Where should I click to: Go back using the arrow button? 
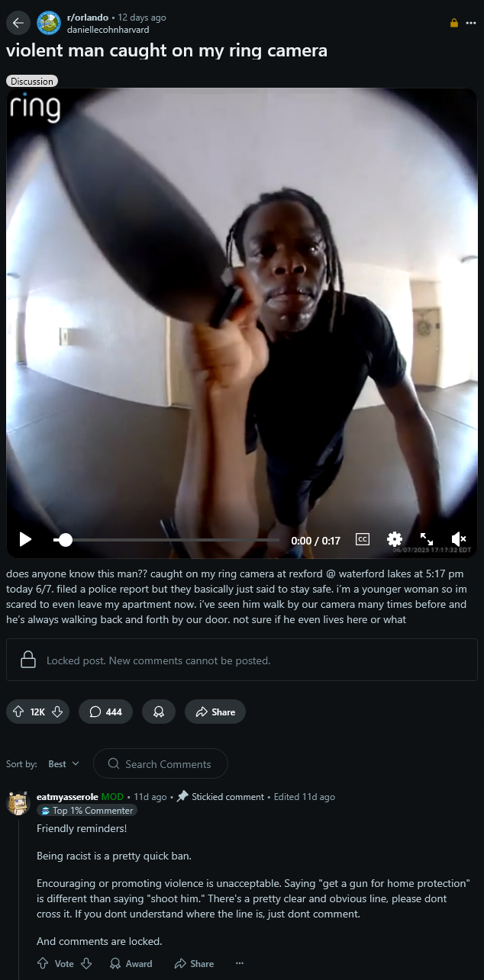tap(18, 23)
